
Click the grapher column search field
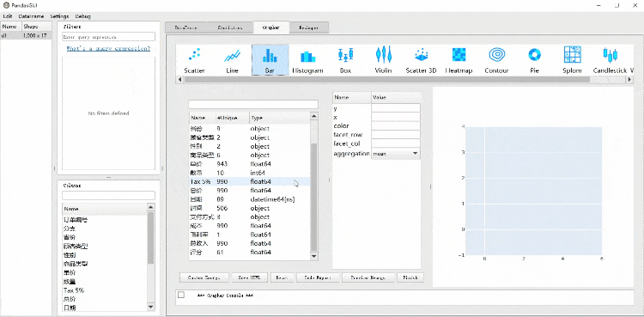[x=253, y=105]
